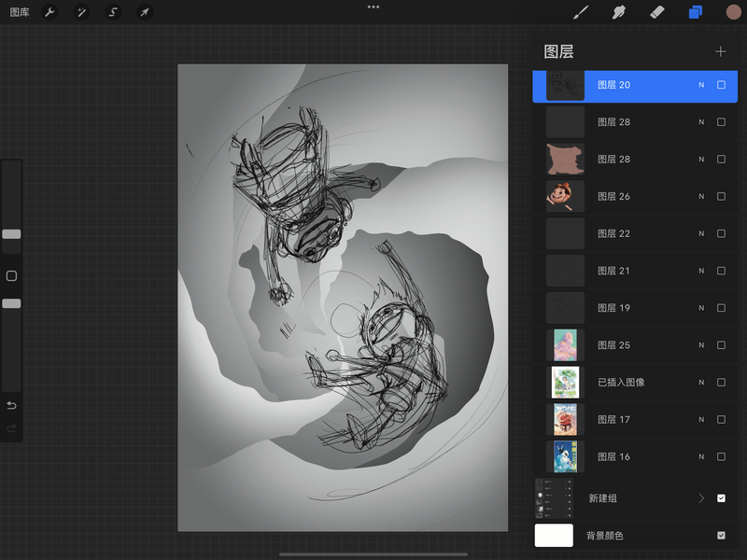The height and width of the screenshot is (560, 747).
Task: Click the three-dot menu at top center
Action: tap(373, 7)
